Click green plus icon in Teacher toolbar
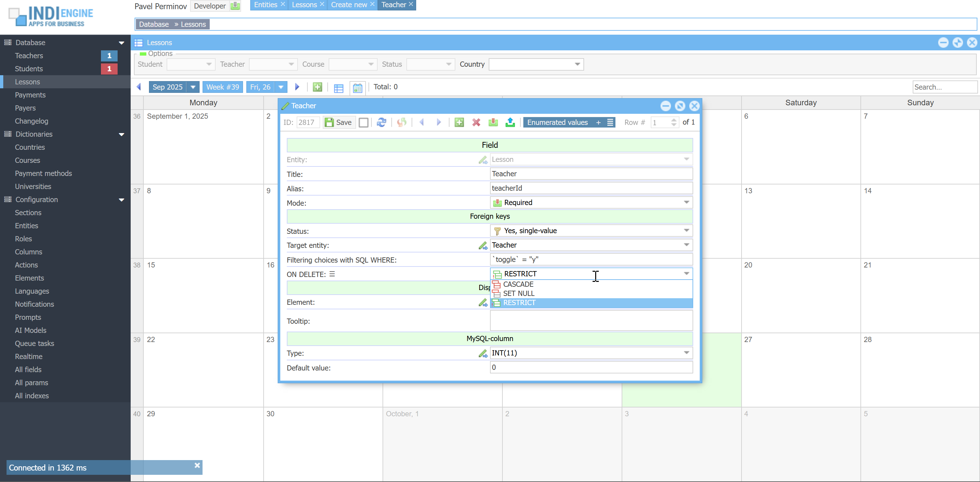Screen dimensions: 980x482 [x=459, y=122]
